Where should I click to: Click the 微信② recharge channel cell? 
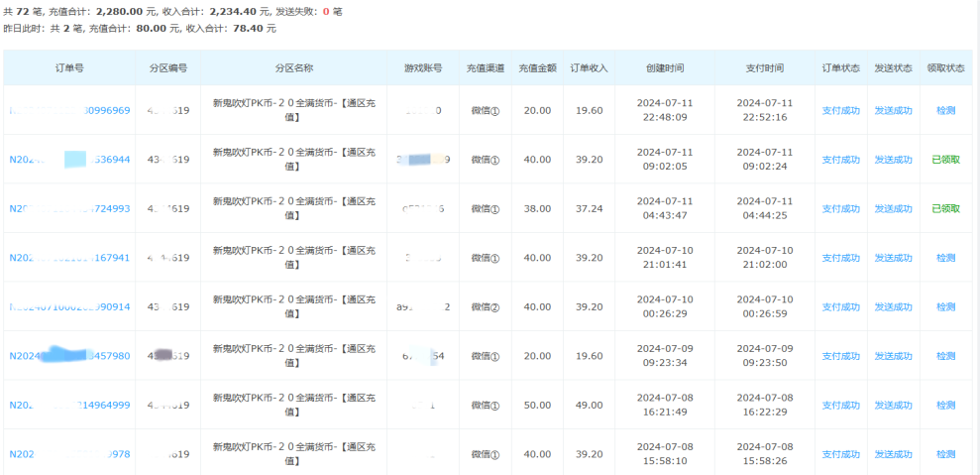[x=486, y=307]
